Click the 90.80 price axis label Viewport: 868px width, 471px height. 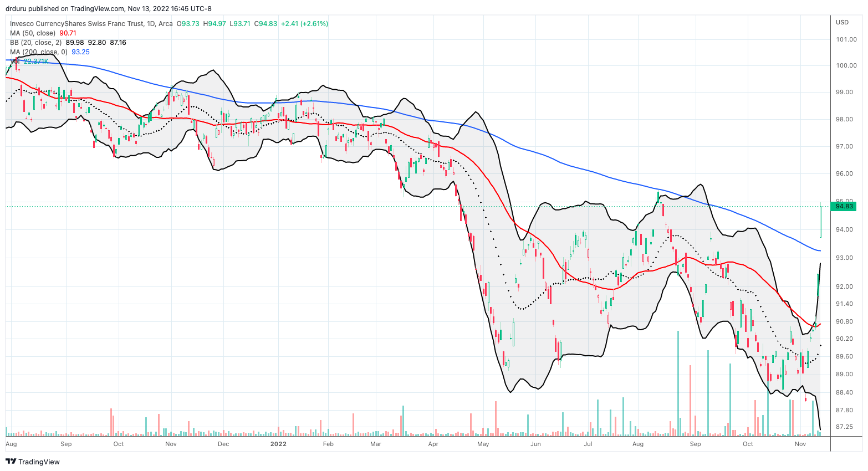pos(844,321)
